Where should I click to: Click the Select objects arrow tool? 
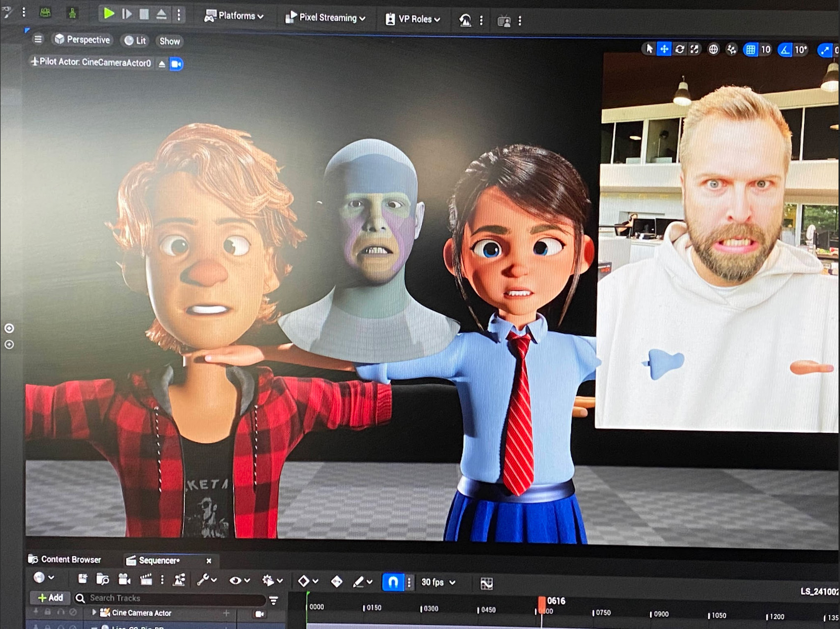(x=649, y=49)
